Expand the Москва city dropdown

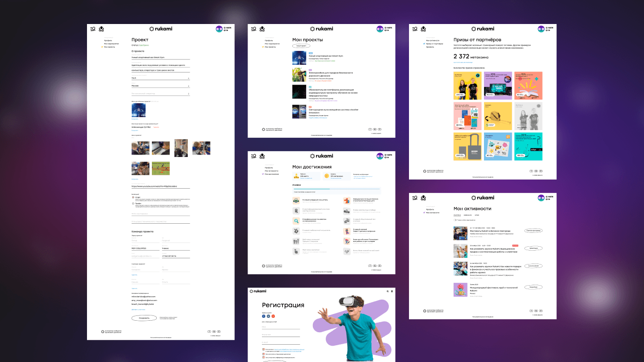coord(161,86)
